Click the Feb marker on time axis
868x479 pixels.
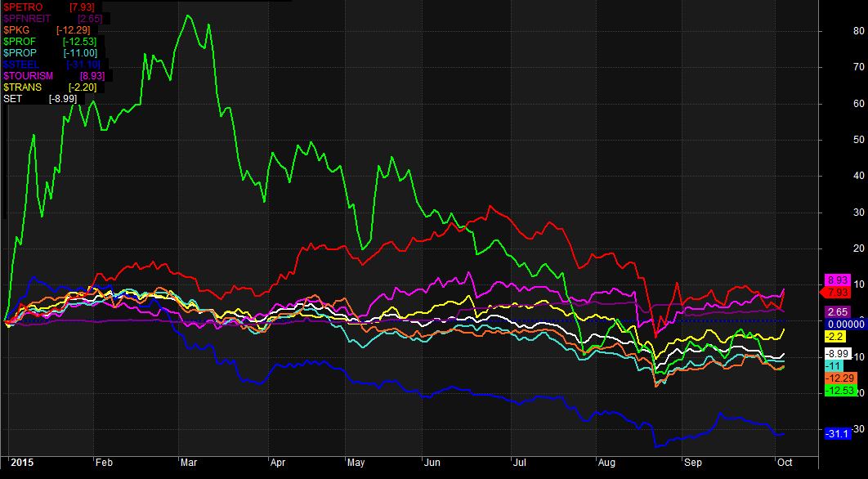coord(103,463)
